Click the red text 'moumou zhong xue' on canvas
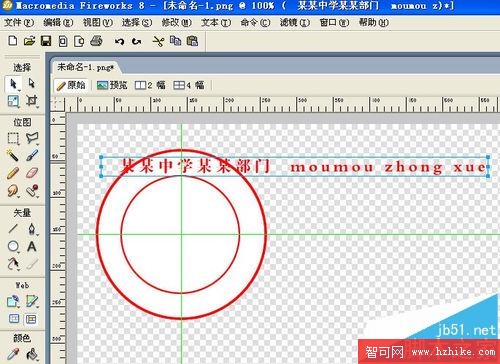The image size is (500, 364). (x=388, y=167)
